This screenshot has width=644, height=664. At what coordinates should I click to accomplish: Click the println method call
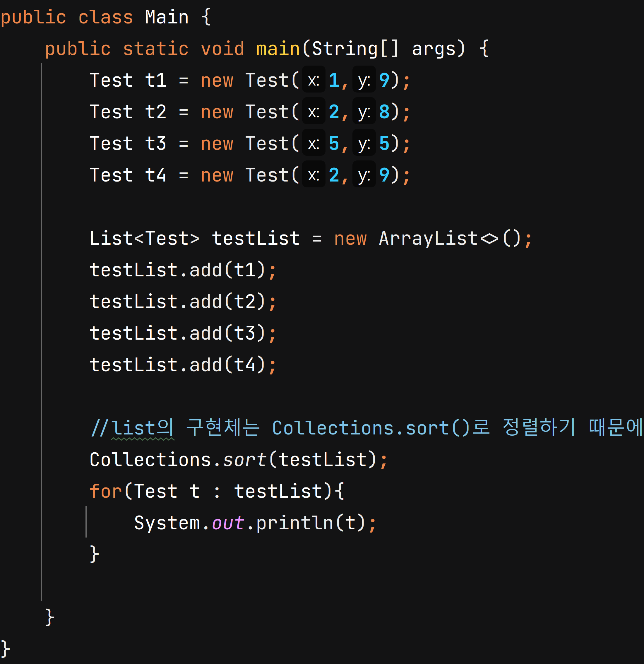point(294,523)
